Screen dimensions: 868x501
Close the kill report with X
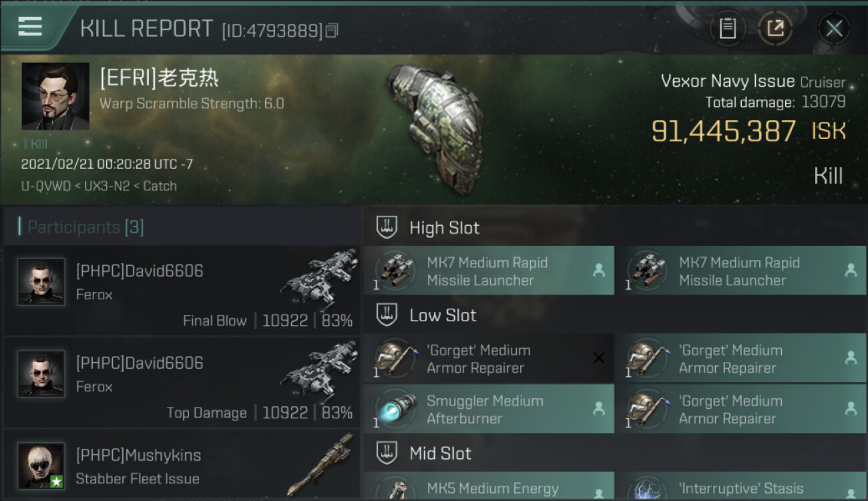click(834, 28)
